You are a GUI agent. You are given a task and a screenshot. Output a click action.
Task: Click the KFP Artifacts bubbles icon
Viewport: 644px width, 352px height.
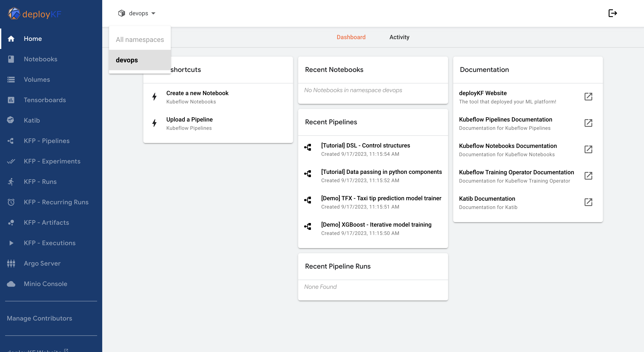point(11,223)
